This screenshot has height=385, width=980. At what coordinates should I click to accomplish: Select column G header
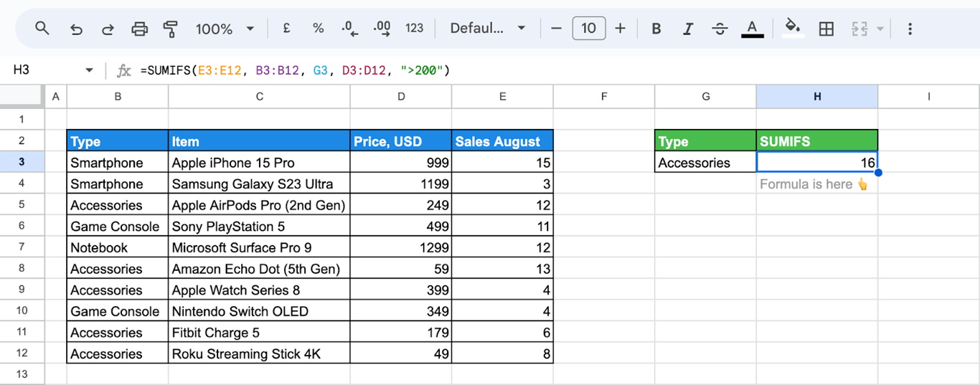pos(706,96)
